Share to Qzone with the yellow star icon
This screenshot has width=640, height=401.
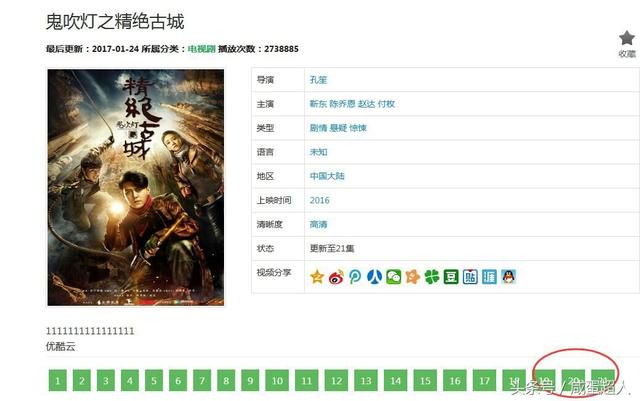[x=317, y=277]
